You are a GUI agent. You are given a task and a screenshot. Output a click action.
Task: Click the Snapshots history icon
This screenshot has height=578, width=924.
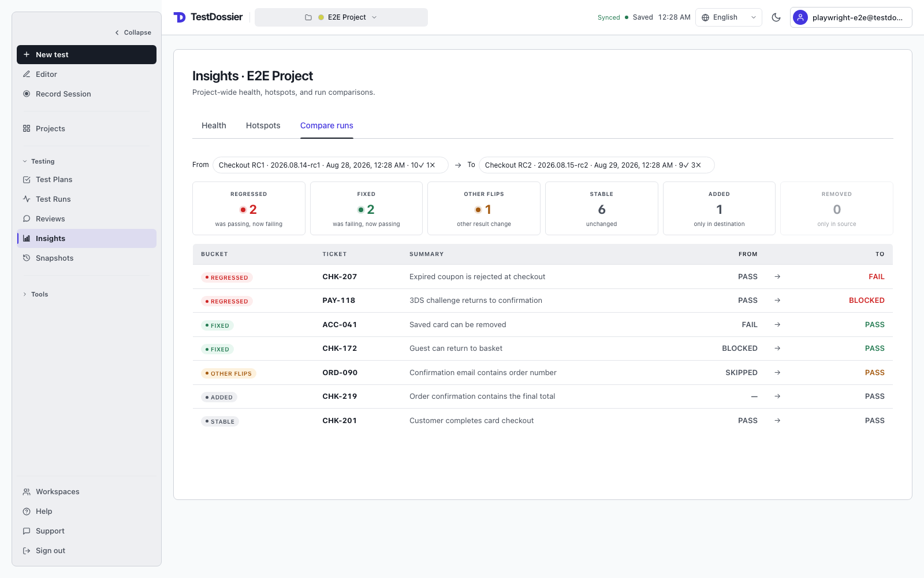coord(27,258)
